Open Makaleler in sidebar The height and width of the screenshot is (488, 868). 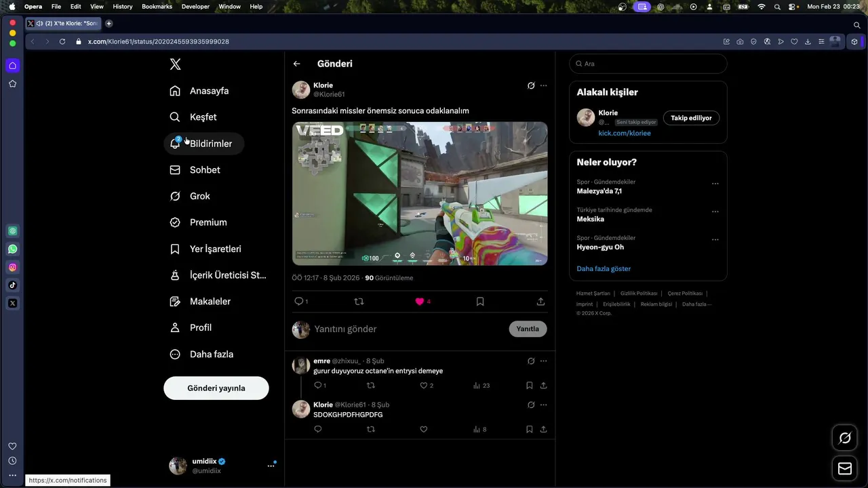tap(201, 302)
